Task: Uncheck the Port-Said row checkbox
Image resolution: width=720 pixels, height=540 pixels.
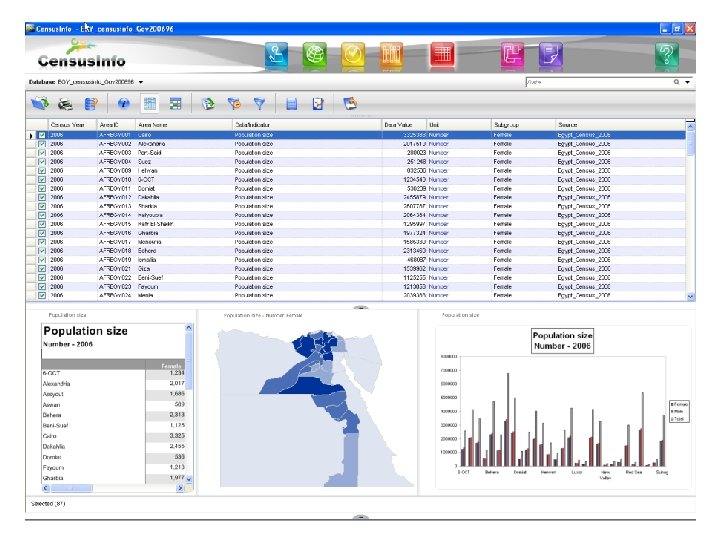Action: (x=42, y=152)
